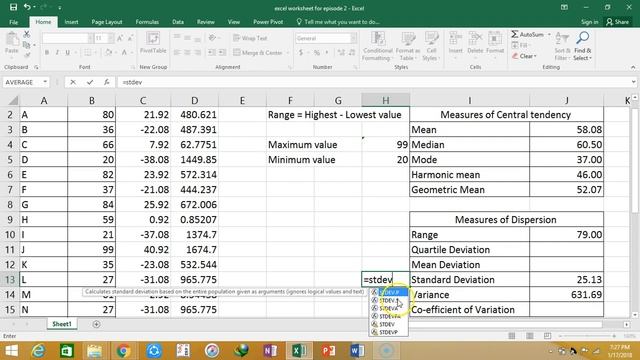This screenshot has height=360, width=640.
Task: Click the Merge & Center button
Action: [258, 52]
